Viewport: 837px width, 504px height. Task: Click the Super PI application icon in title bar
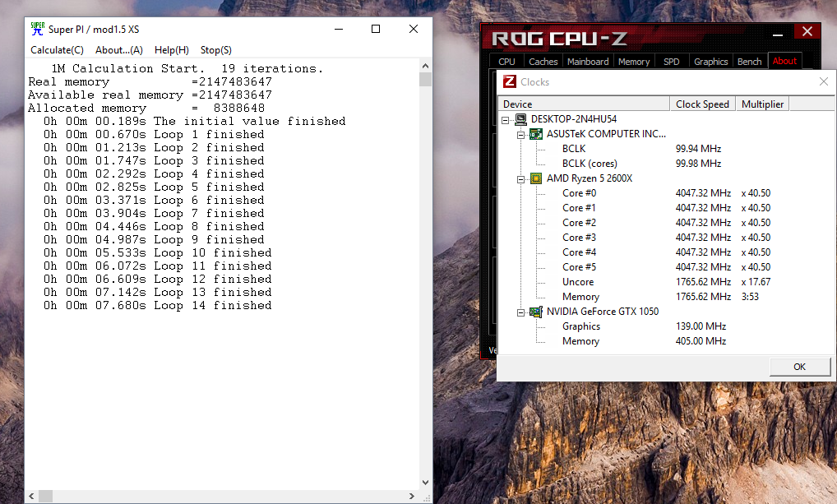[37, 29]
